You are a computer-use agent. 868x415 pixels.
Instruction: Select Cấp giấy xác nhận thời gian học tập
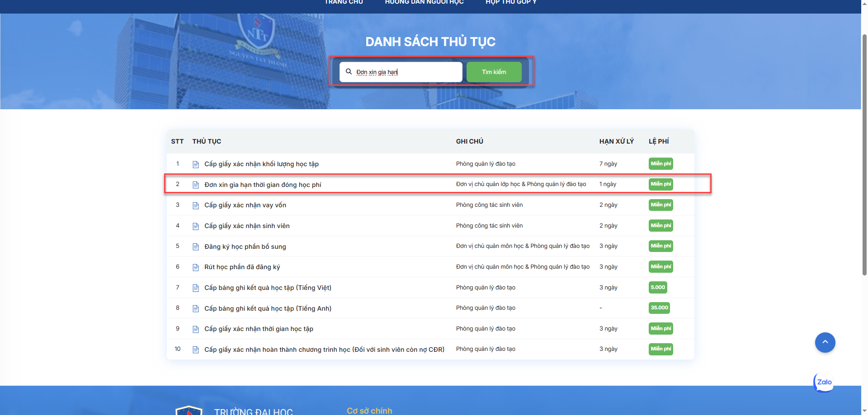tap(259, 329)
